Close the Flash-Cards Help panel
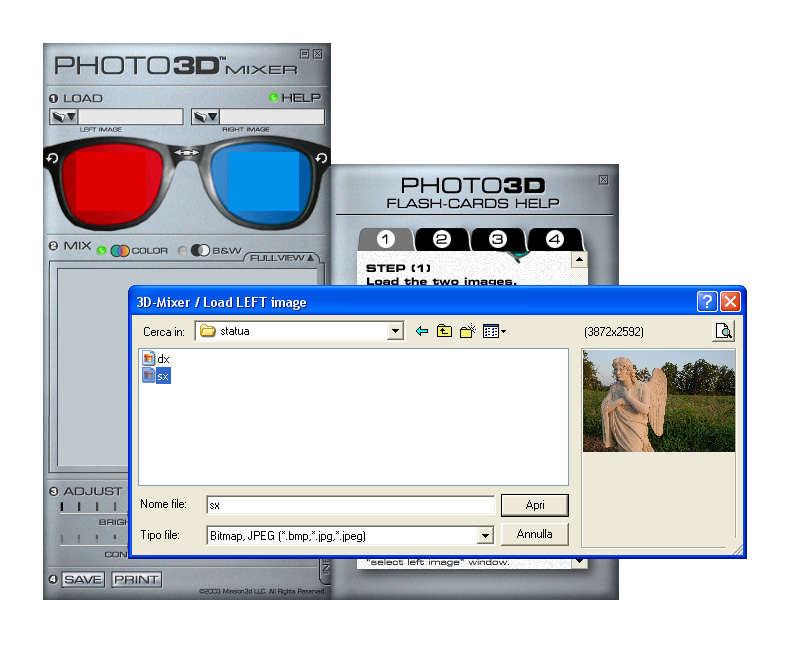This screenshot has height=650, width=812. click(x=603, y=180)
